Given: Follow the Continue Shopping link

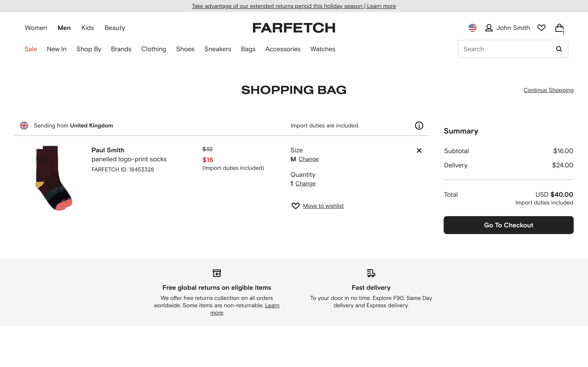Looking at the screenshot, I should click(x=548, y=90).
